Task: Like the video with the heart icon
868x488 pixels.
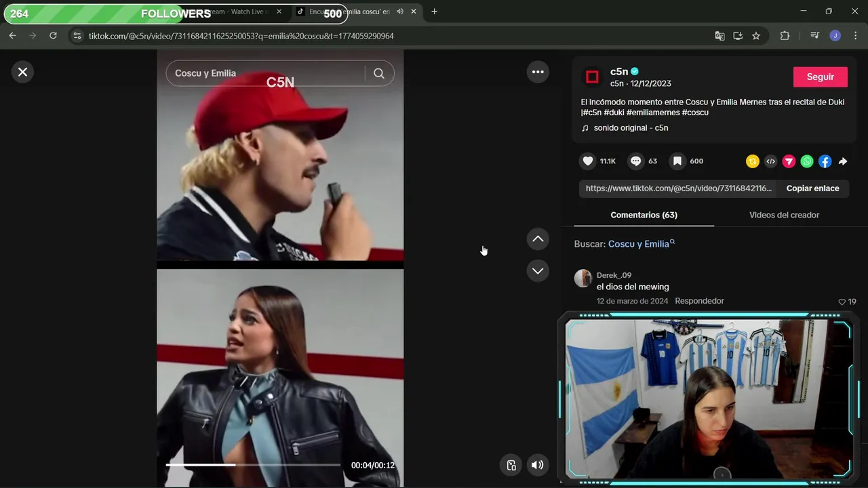Action: click(588, 161)
